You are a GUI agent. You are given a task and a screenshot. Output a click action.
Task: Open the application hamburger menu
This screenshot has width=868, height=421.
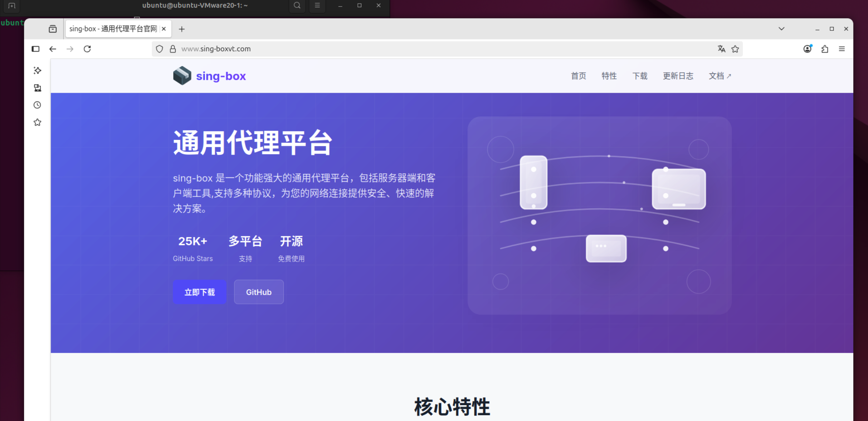[842, 49]
